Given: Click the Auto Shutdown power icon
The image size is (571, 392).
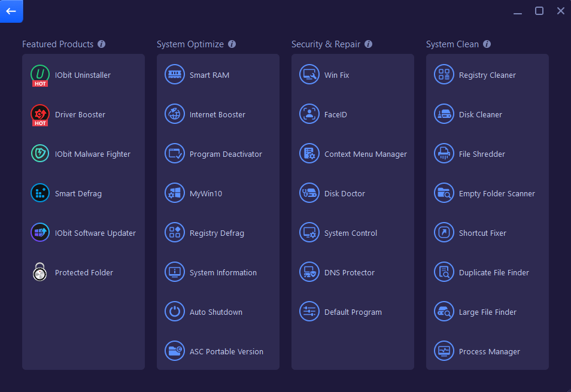Looking at the screenshot, I should coord(175,312).
